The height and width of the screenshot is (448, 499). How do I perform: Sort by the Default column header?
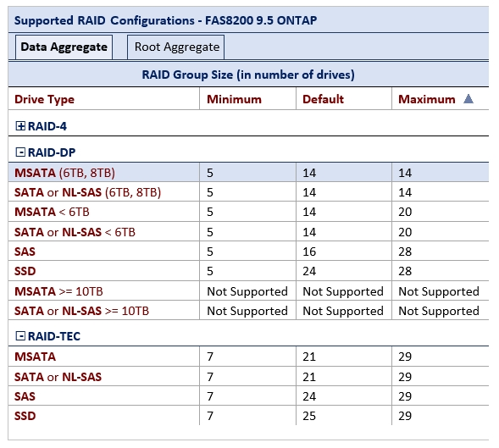(323, 99)
